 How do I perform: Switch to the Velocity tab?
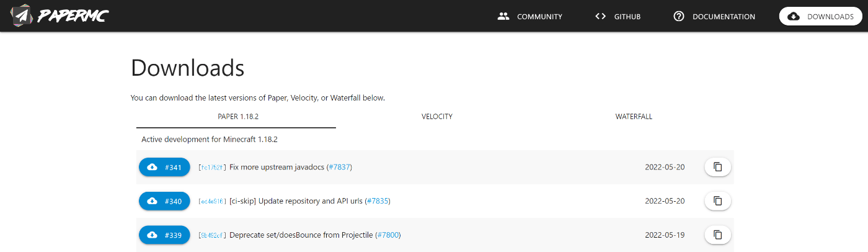(437, 117)
